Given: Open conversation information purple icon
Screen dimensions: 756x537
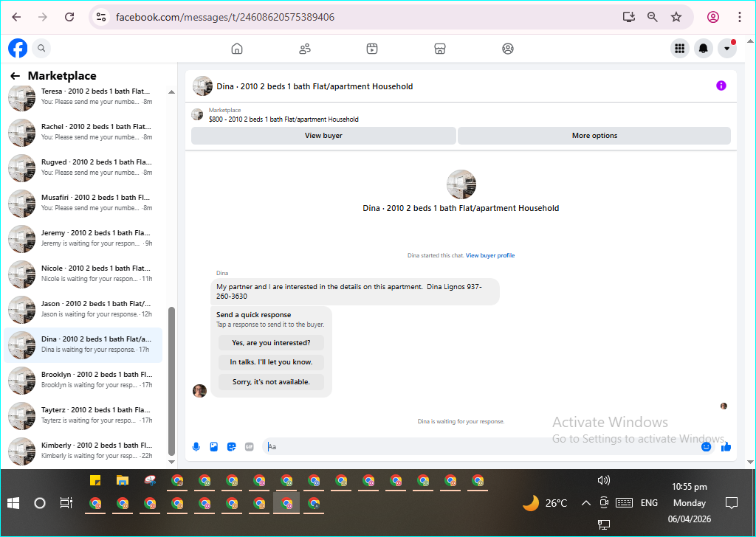Looking at the screenshot, I should pos(721,86).
